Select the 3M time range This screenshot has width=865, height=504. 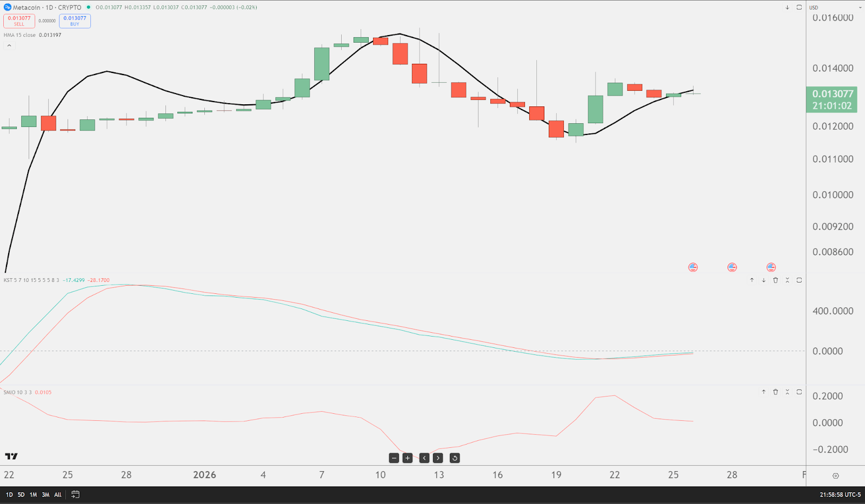point(45,495)
